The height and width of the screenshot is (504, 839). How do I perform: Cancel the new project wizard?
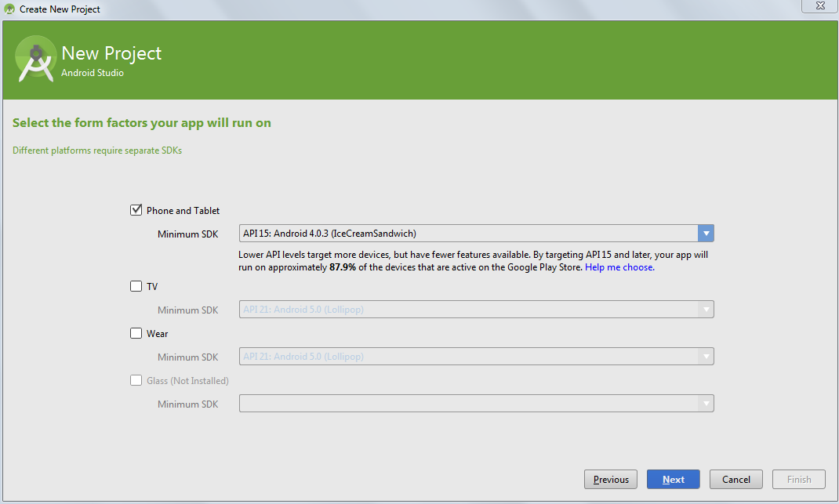click(x=736, y=479)
